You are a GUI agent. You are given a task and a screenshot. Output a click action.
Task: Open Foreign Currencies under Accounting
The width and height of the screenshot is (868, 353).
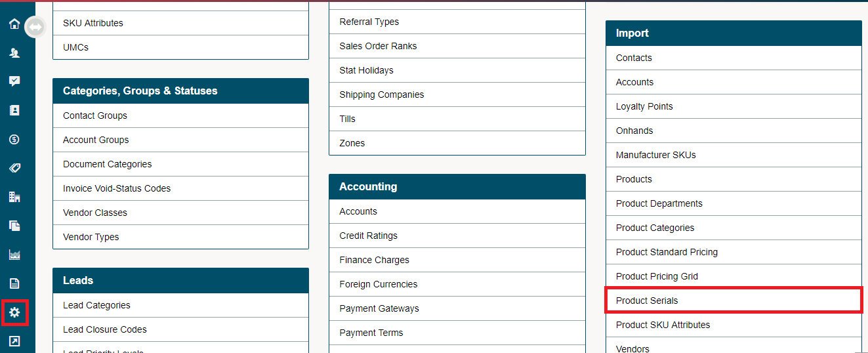point(457,284)
